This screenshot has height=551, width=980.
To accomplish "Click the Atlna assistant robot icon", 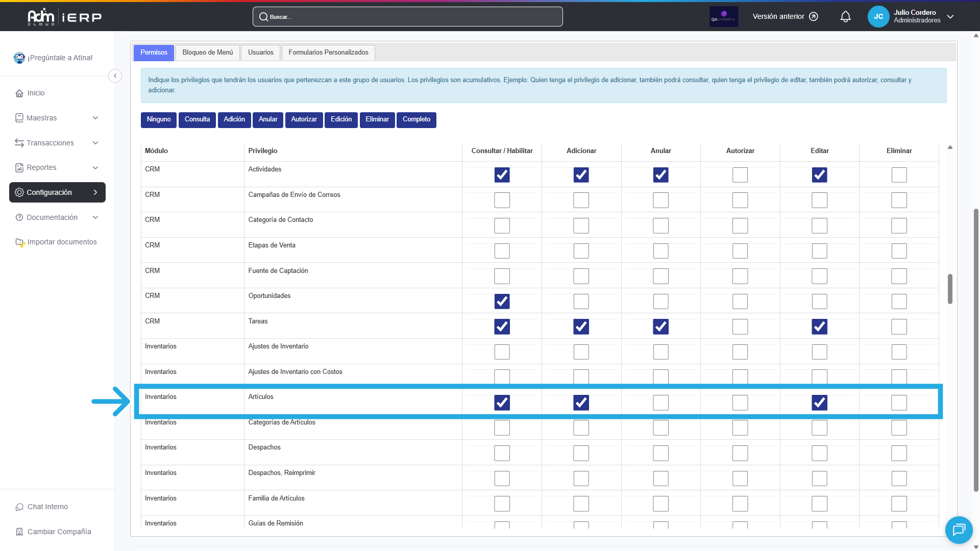I will coord(19,58).
